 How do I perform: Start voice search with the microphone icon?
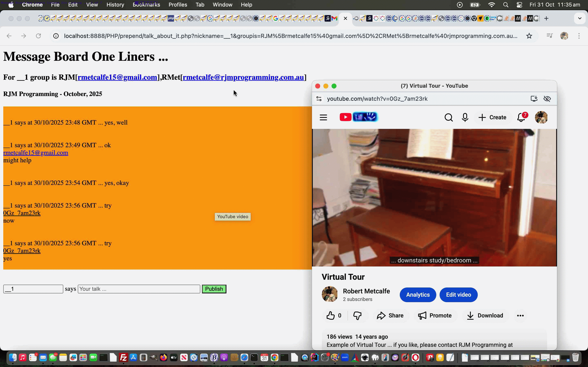tap(464, 117)
